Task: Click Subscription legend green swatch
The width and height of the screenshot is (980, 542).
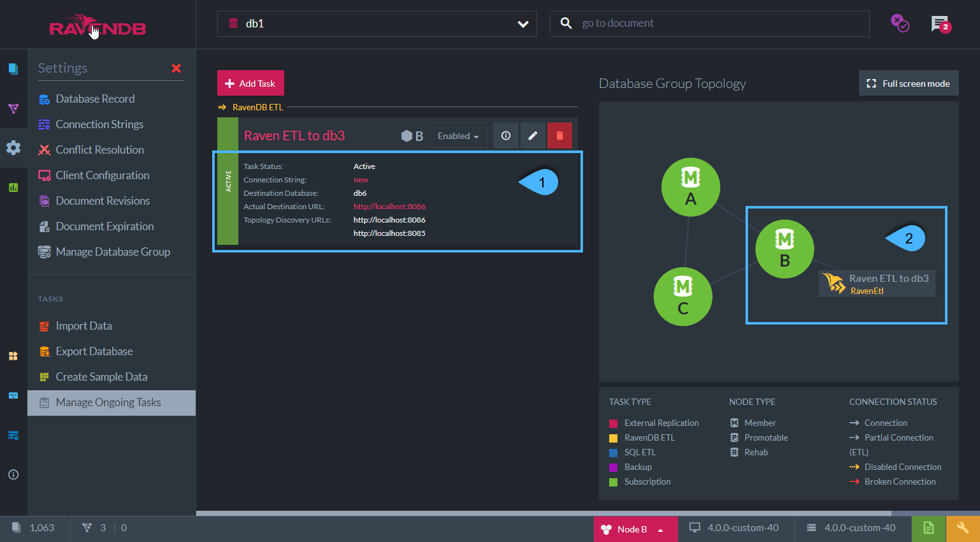Action: 614,482
